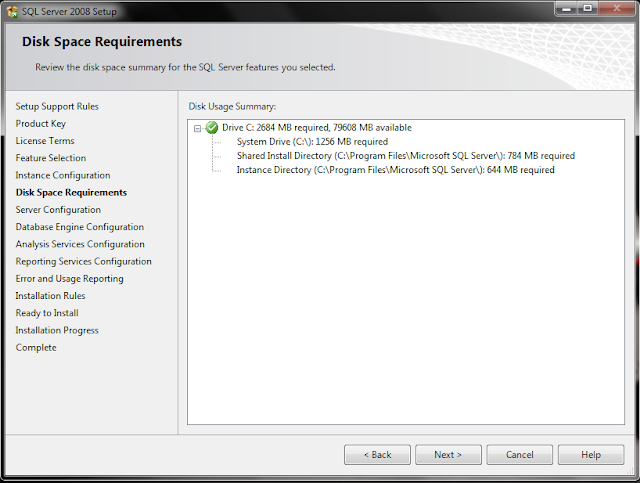Open Help for this setup page
This screenshot has width=640, height=483.
tap(591, 454)
